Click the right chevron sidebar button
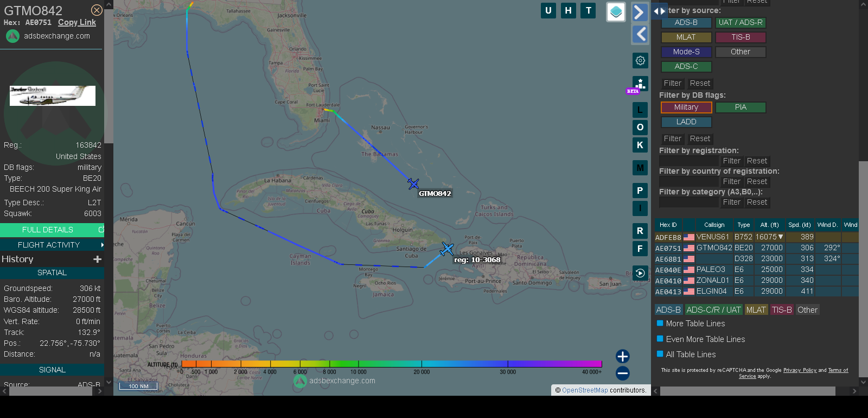The width and height of the screenshot is (868, 418). [x=640, y=12]
